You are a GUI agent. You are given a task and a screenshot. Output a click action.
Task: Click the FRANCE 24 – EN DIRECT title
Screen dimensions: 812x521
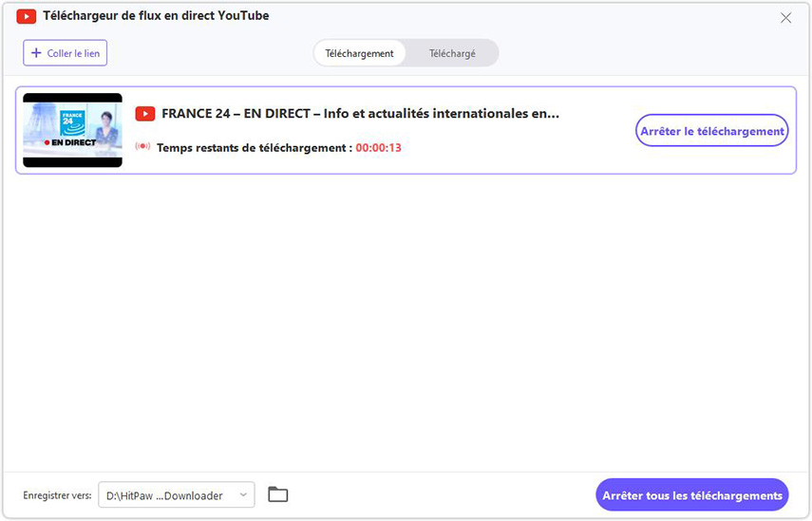(361, 113)
